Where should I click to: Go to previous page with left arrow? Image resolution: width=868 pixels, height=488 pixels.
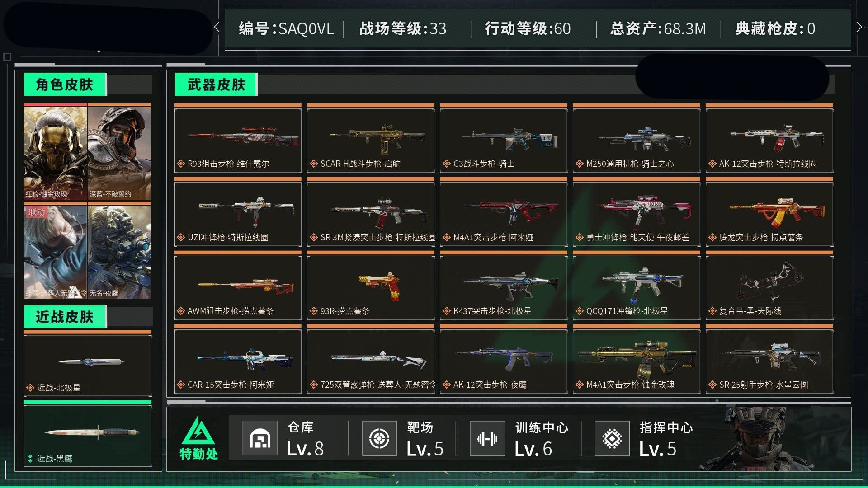pos(217,27)
